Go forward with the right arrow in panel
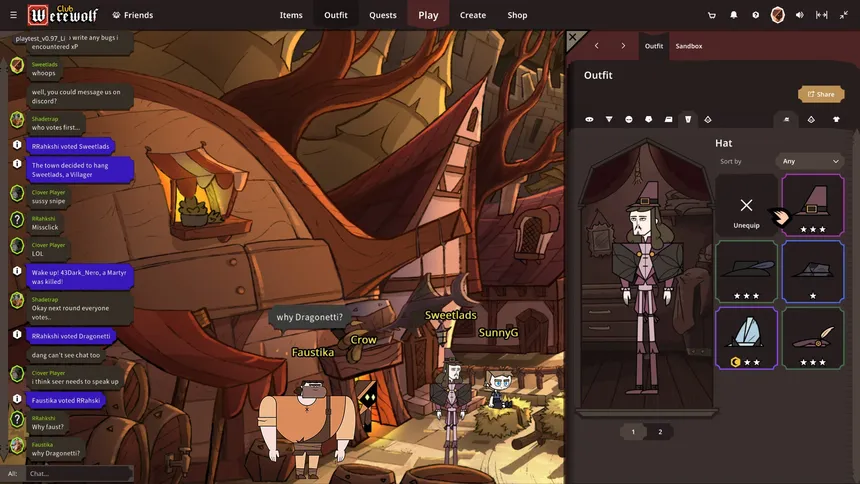The image size is (860, 484). click(623, 46)
